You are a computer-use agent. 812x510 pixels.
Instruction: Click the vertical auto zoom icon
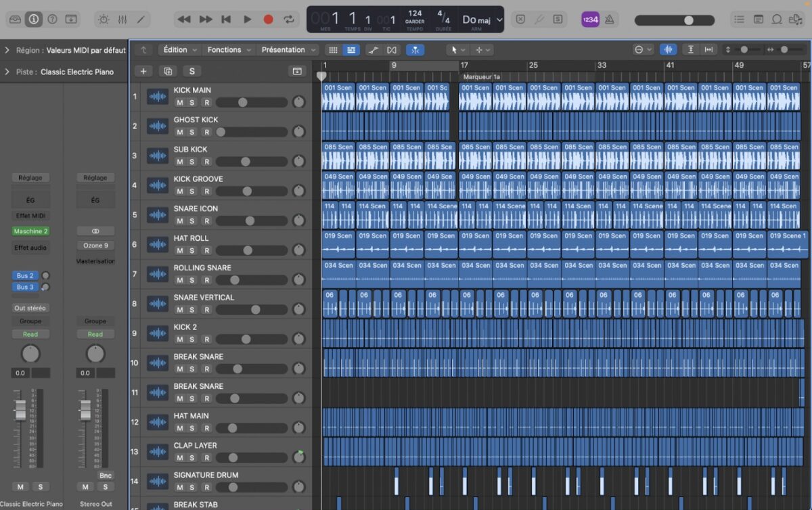pos(691,49)
